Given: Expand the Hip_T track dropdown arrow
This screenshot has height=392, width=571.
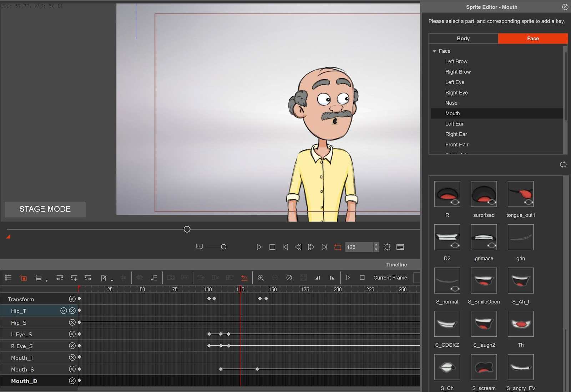Looking at the screenshot, I should point(64,311).
